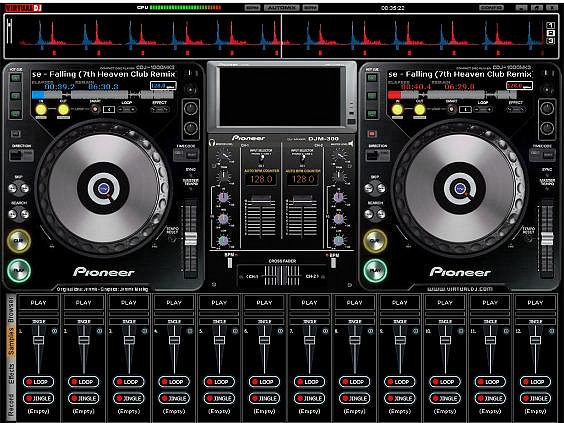Click left deck top hot cue button
Viewport: 564px width, 423px height.
15,78
